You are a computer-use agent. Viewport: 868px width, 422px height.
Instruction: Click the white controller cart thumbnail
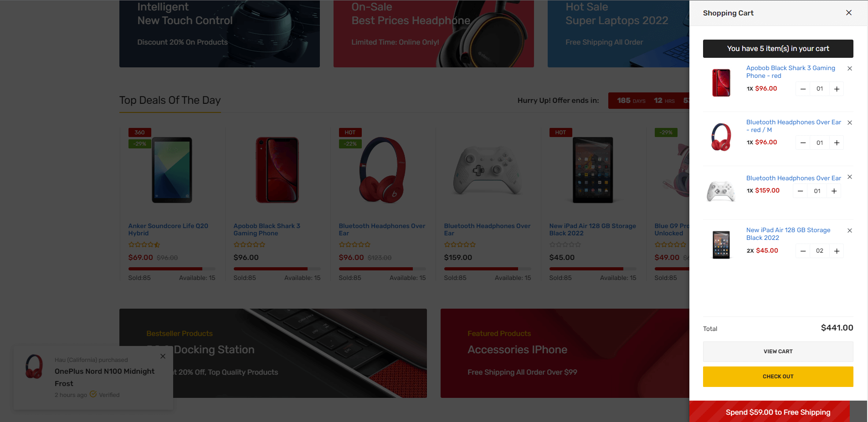[x=721, y=191]
